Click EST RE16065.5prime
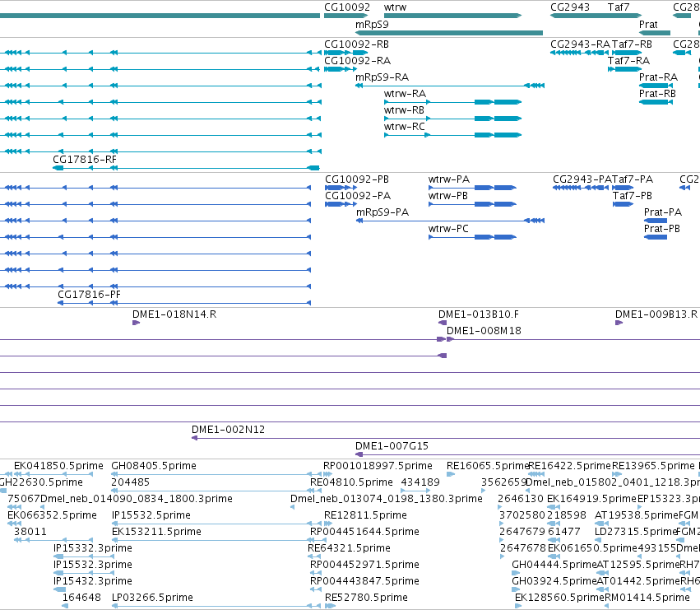700x610 pixels. (x=488, y=466)
